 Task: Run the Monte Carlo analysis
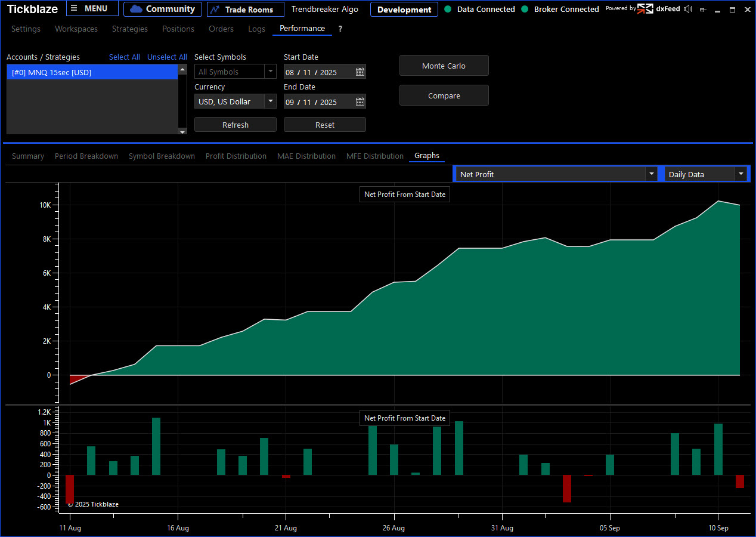coord(444,66)
